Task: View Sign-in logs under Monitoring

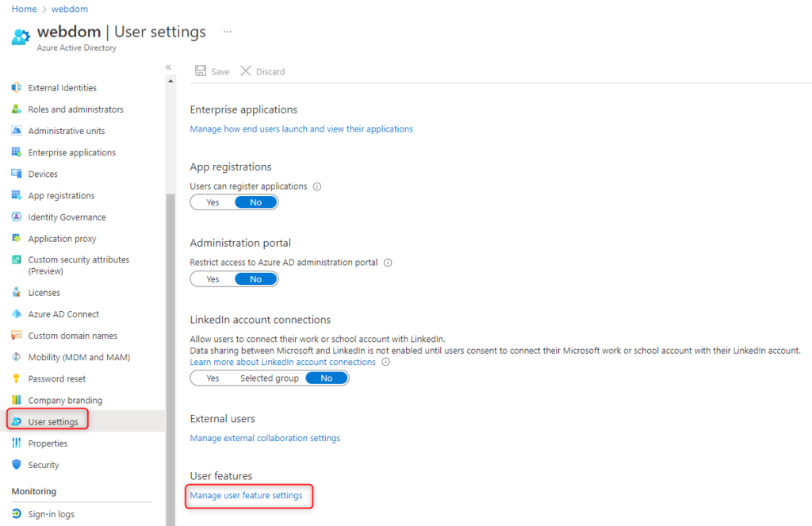Action: coord(52,513)
